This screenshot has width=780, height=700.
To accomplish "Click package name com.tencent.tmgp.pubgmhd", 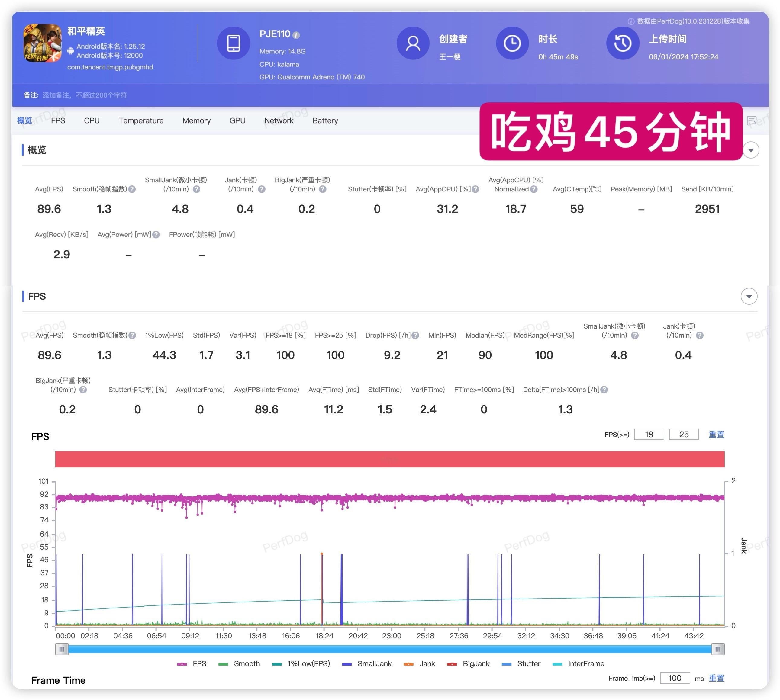I will tap(110, 67).
